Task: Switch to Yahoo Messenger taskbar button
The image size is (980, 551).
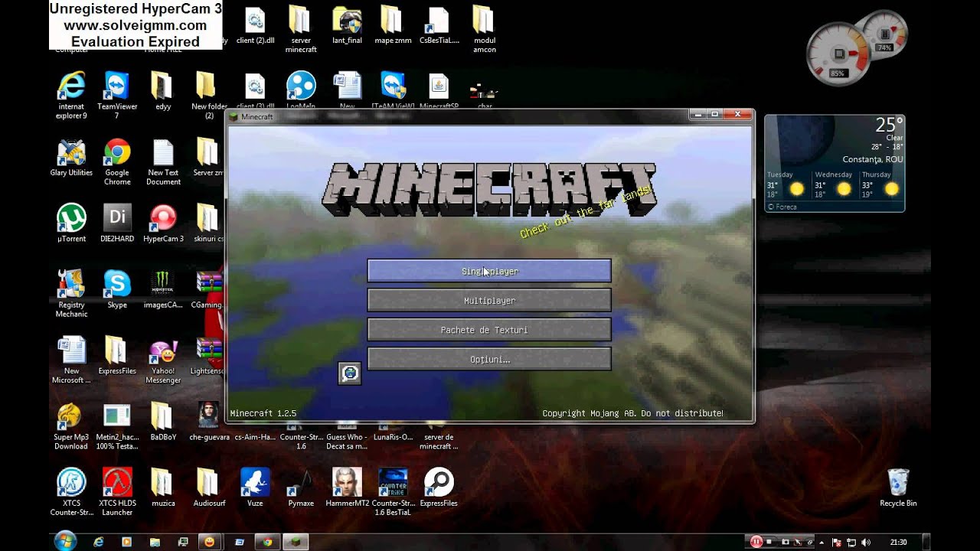Action: [209, 541]
